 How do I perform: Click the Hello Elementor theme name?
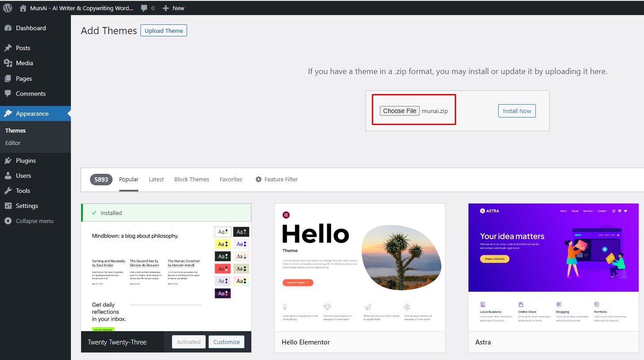coord(306,342)
